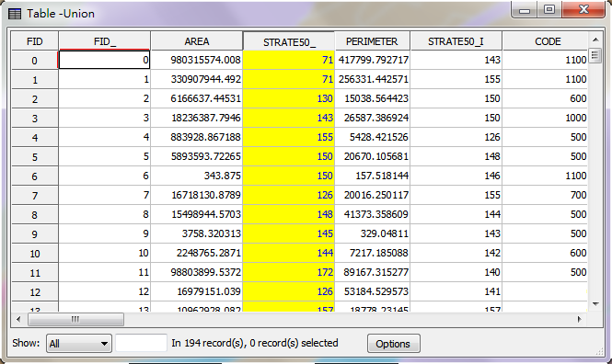Open the Show dropdown set to All
This screenshot has width=612, height=364.
click(x=79, y=344)
